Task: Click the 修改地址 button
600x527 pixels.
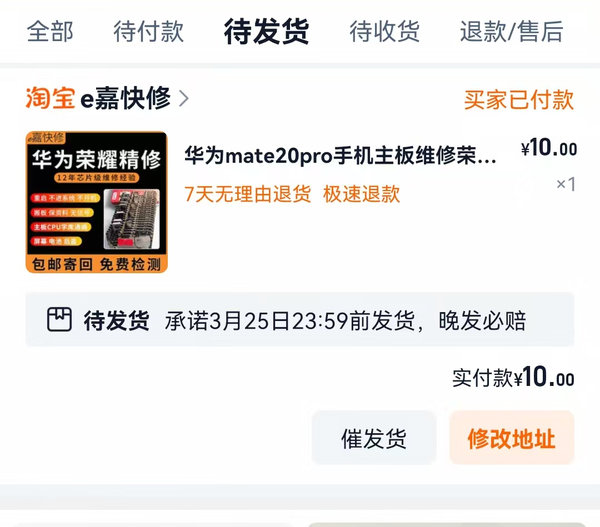Action: (512, 438)
